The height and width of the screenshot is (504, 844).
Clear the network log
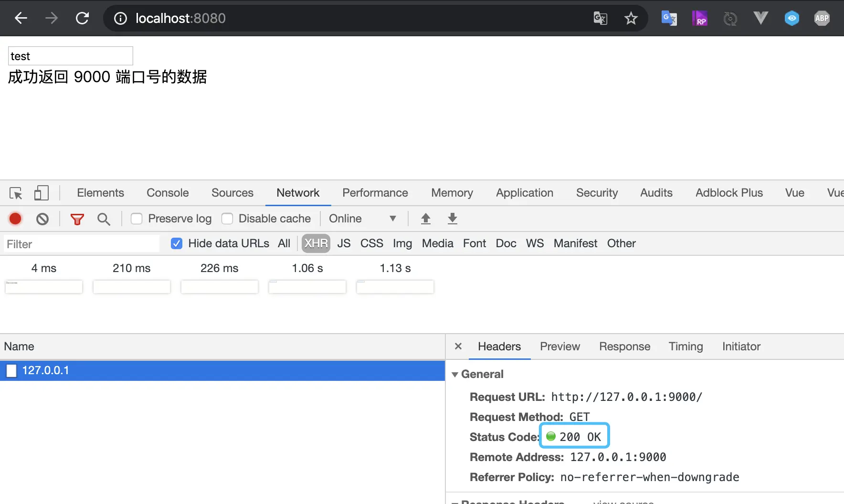coord(42,219)
